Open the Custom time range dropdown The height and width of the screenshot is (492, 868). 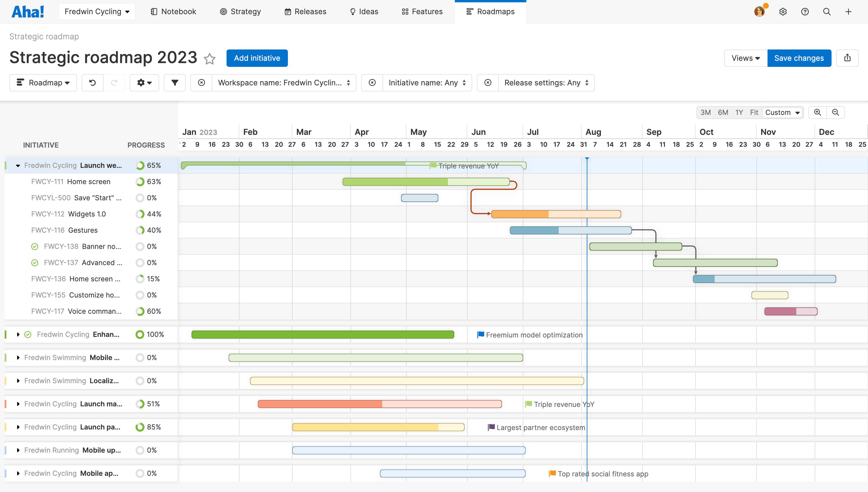[783, 112]
